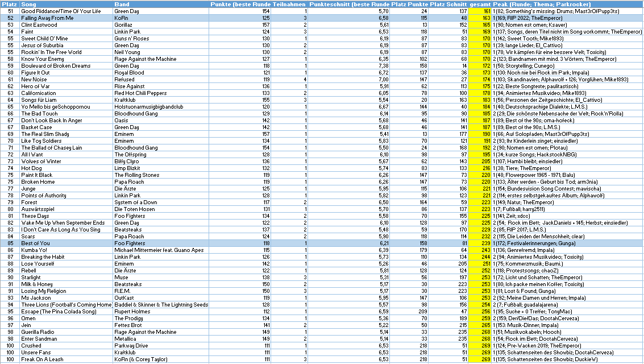Viewport: 644px width, 364px height.
Task: Click the song cell 'Wake Me Up When September Ends'
Action: 66,223
